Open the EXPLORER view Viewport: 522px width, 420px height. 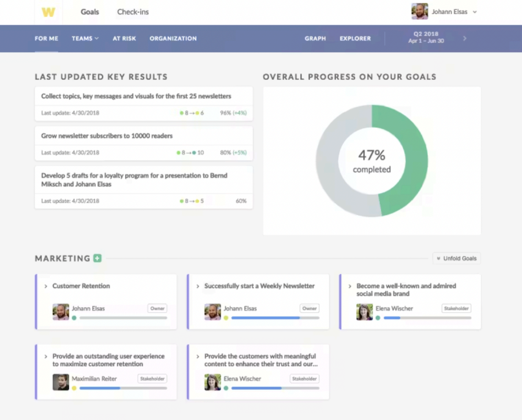pos(355,38)
